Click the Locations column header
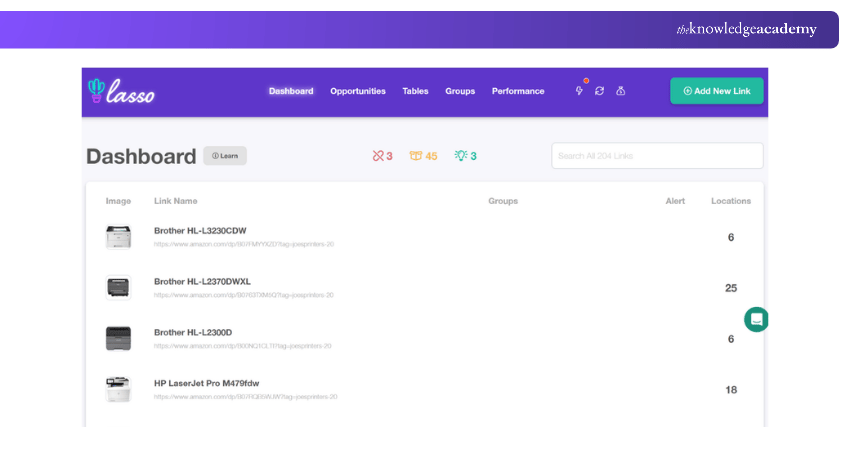 [731, 201]
